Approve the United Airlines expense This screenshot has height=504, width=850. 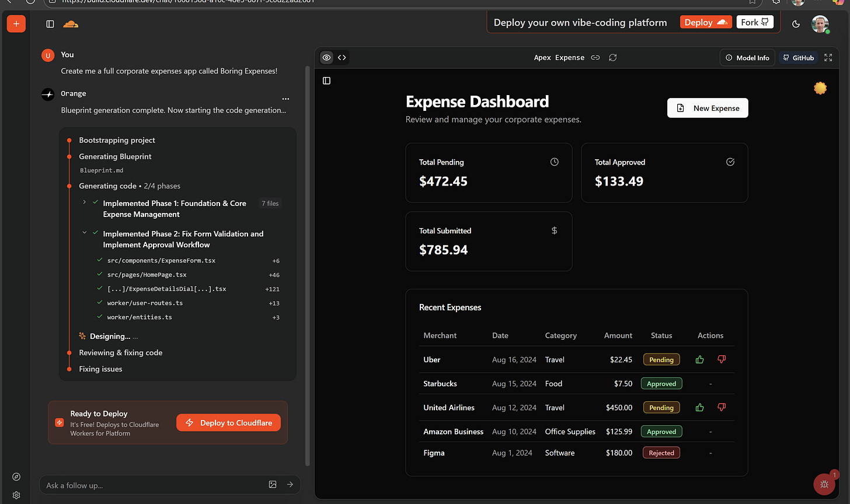click(x=700, y=407)
